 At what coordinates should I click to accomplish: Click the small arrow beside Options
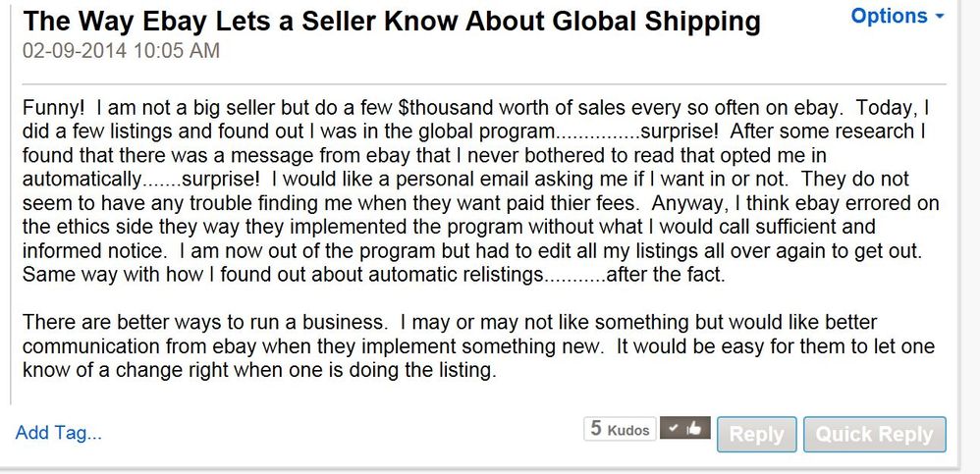(x=939, y=17)
